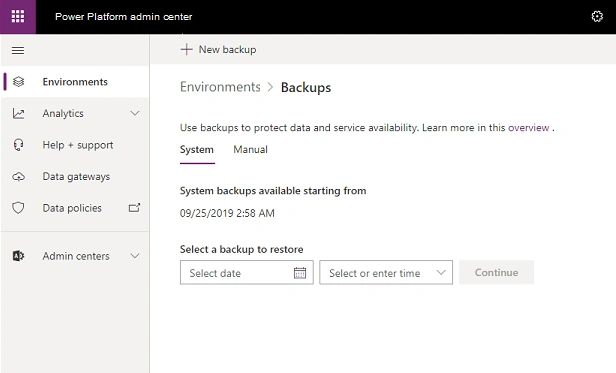Click the Power Platform admin center title
This screenshot has width=616, height=373.
click(123, 17)
